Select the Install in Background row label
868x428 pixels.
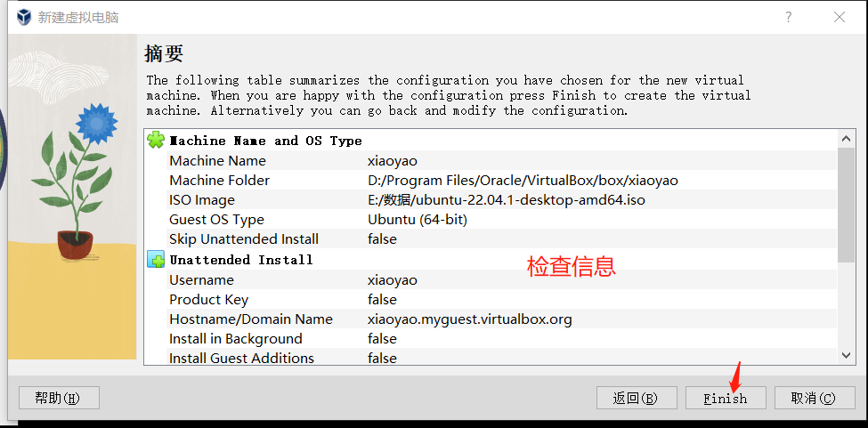tap(236, 339)
